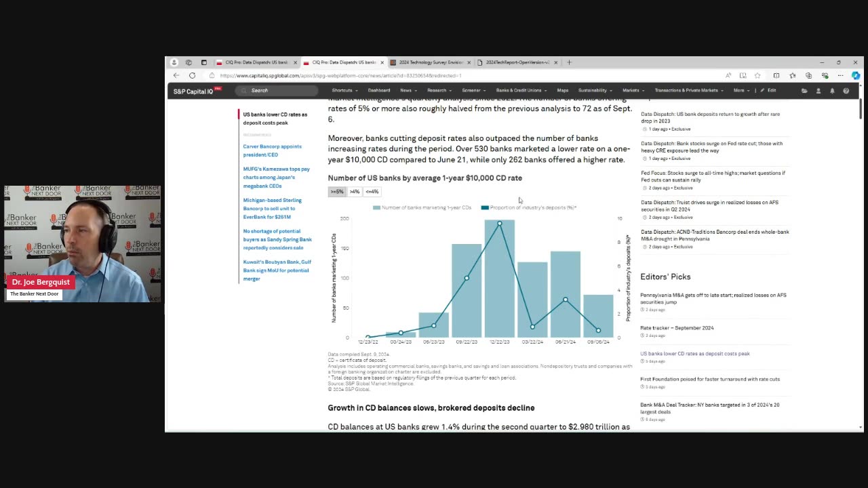Viewport: 868px width, 488px height.
Task: Close the 2024TechReport-OpenVersion tab
Action: point(555,62)
